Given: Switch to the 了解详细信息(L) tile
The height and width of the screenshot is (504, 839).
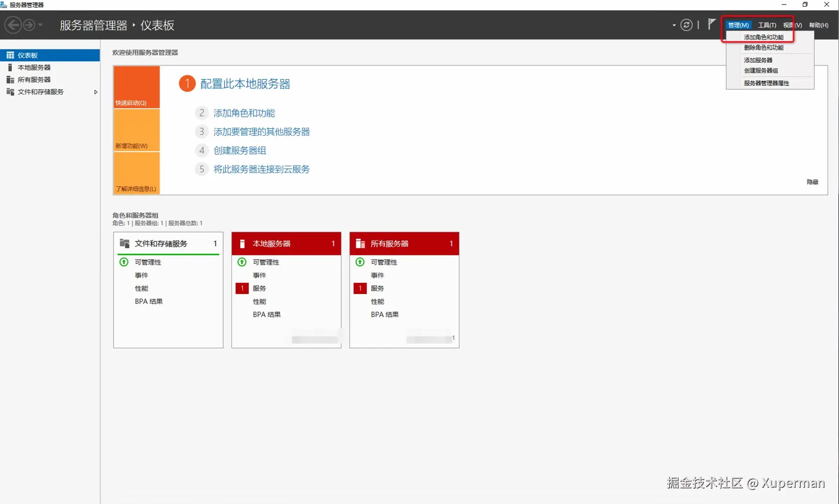Looking at the screenshot, I should click(136, 173).
